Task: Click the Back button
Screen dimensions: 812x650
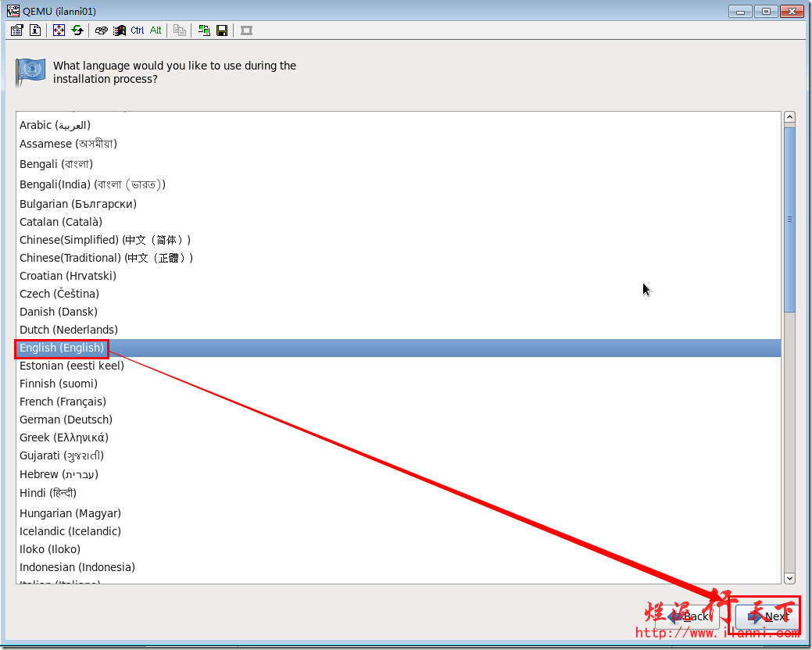Action: [687, 616]
